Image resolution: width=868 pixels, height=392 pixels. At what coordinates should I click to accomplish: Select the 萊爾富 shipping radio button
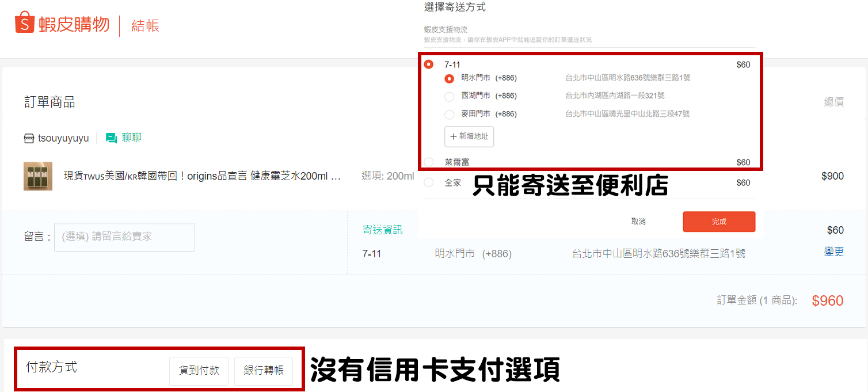tap(429, 162)
